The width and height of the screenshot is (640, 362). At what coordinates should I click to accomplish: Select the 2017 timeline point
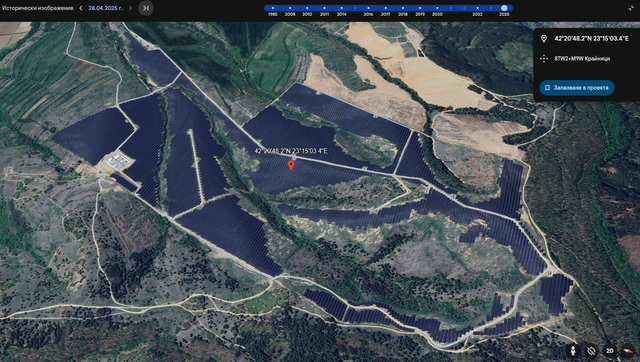(385, 8)
